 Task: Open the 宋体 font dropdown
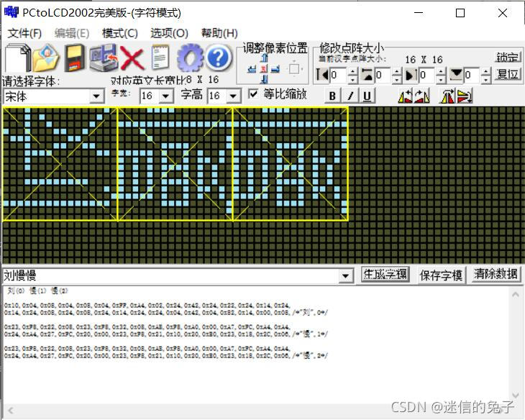coord(96,96)
